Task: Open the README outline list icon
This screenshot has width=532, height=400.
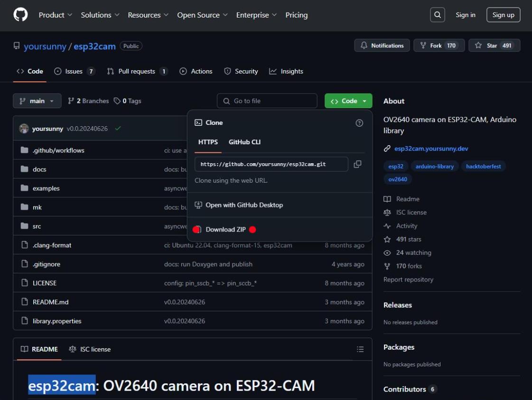Action: tap(360, 349)
